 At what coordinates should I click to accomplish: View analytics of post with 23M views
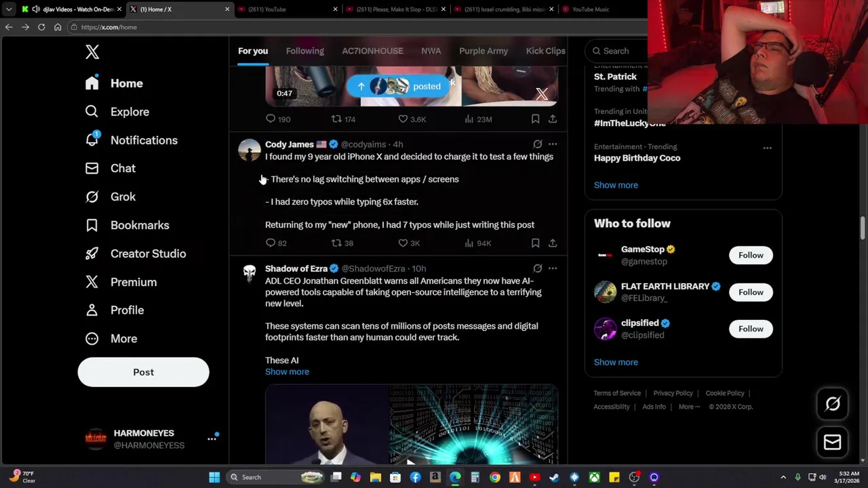[x=478, y=119]
